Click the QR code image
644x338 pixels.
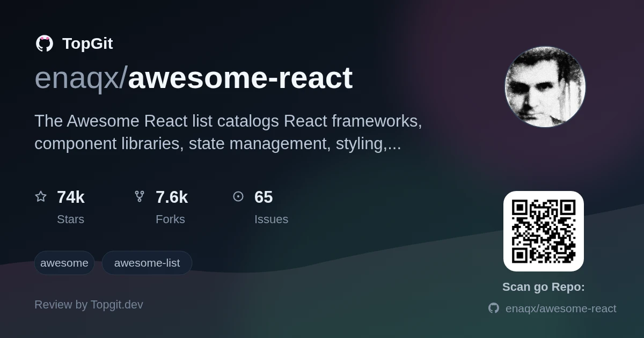[x=544, y=231]
